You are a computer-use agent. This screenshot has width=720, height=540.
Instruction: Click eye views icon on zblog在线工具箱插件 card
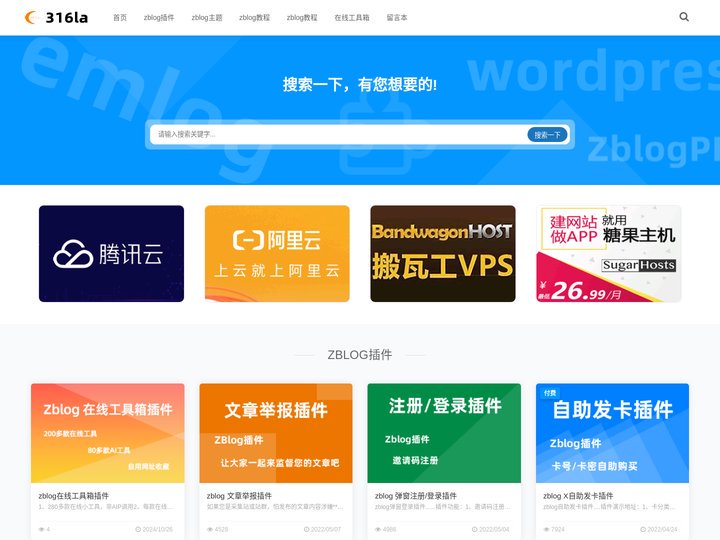(x=41, y=529)
